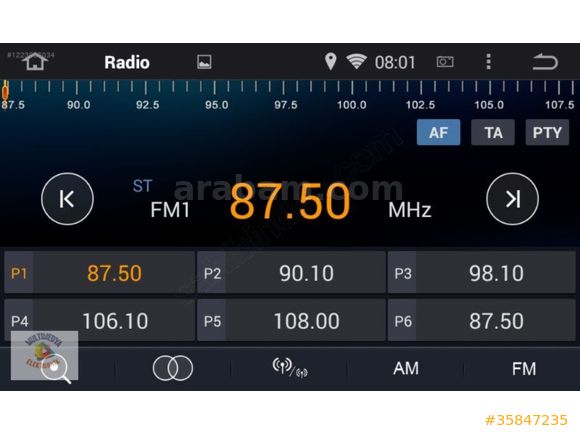Toggle the AF alternative frequency option
580x435 pixels.
pos(438,132)
